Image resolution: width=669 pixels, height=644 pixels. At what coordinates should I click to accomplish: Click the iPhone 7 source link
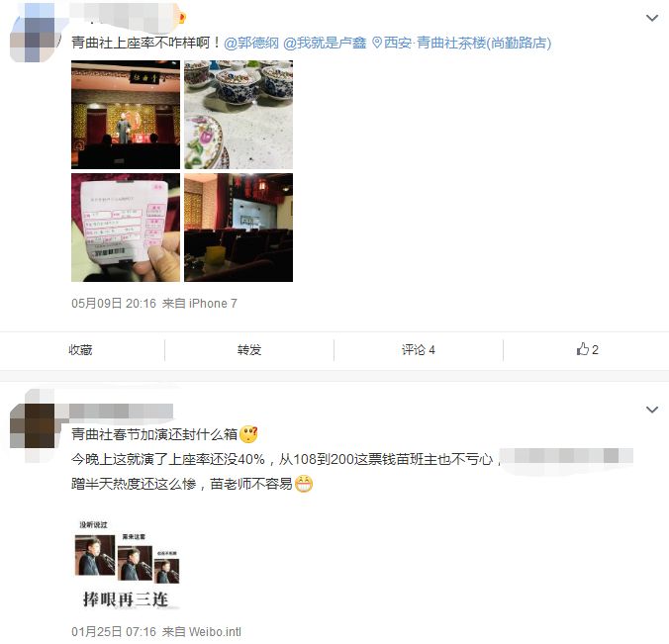(213, 304)
